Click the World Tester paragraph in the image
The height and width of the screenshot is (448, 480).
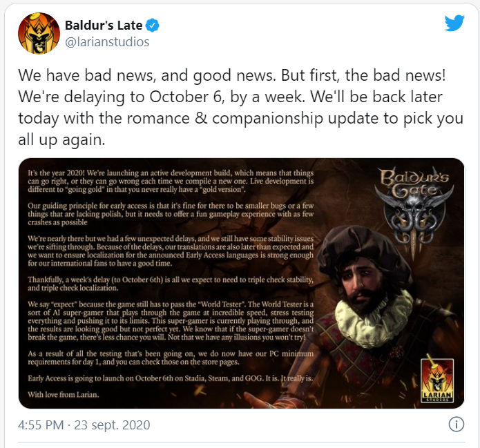pyautogui.click(x=171, y=321)
